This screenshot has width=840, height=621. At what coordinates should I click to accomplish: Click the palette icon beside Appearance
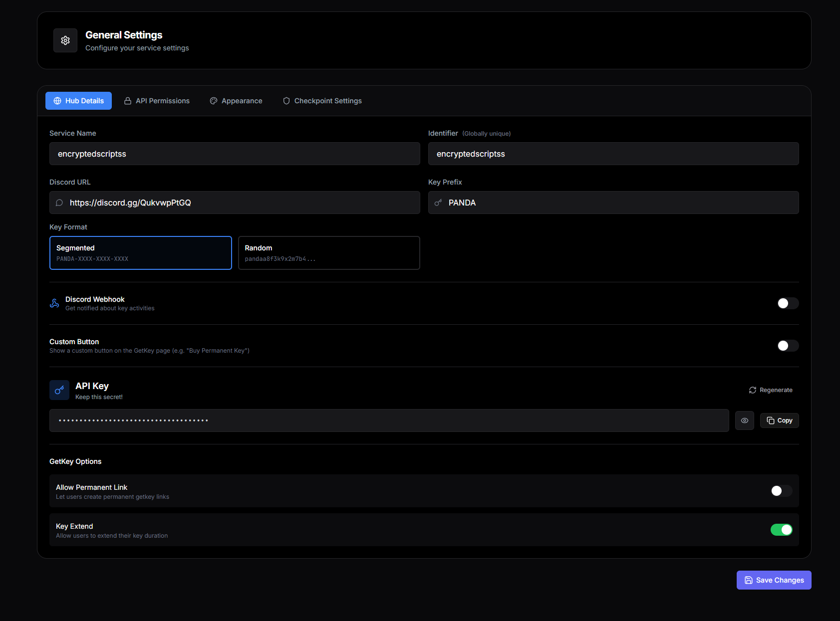(x=214, y=101)
